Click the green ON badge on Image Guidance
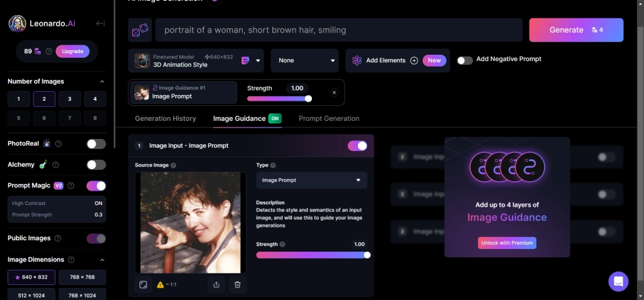 pyautogui.click(x=275, y=118)
